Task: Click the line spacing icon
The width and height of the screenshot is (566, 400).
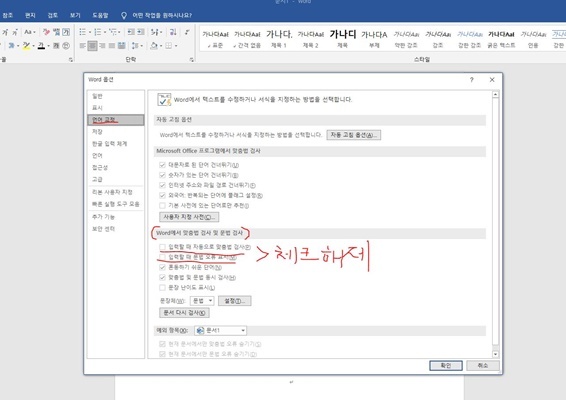Action: pyautogui.click(x=135, y=46)
